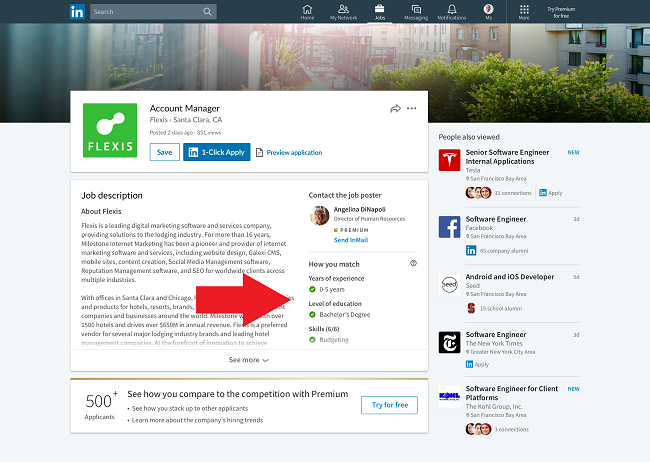Click the Kohl Group logo
The height and width of the screenshot is (462, 650).
click(449, 396)
